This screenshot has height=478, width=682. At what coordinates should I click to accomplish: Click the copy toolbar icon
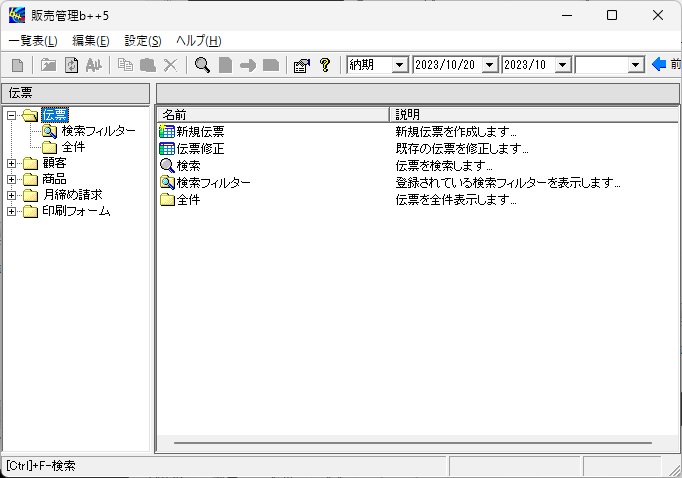coord(125,65)
